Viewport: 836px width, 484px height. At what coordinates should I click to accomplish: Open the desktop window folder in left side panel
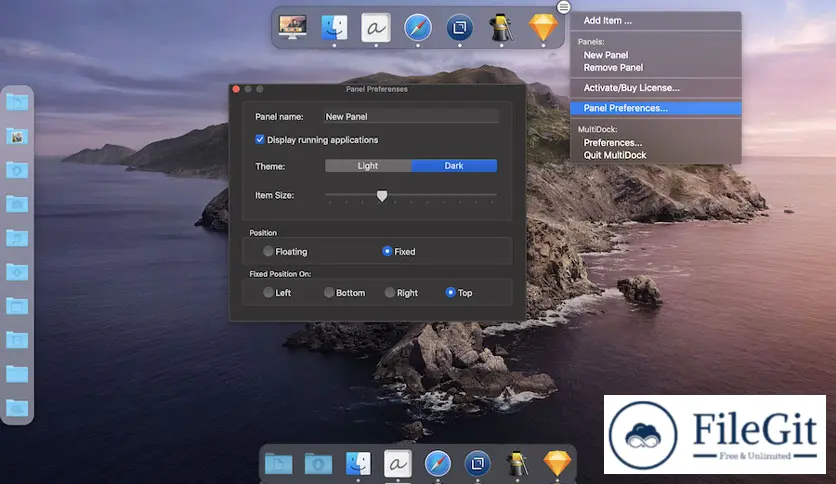(17, 306)
